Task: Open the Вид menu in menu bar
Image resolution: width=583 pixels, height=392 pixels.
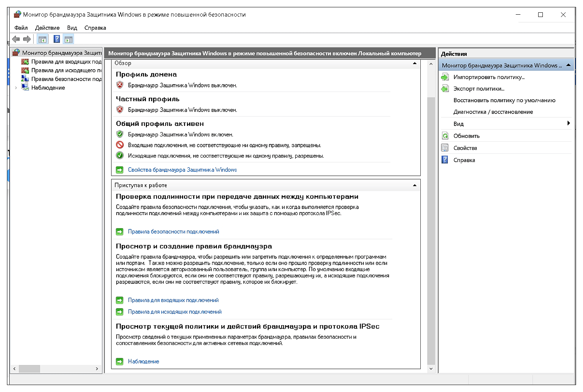Action: [72, 28]
